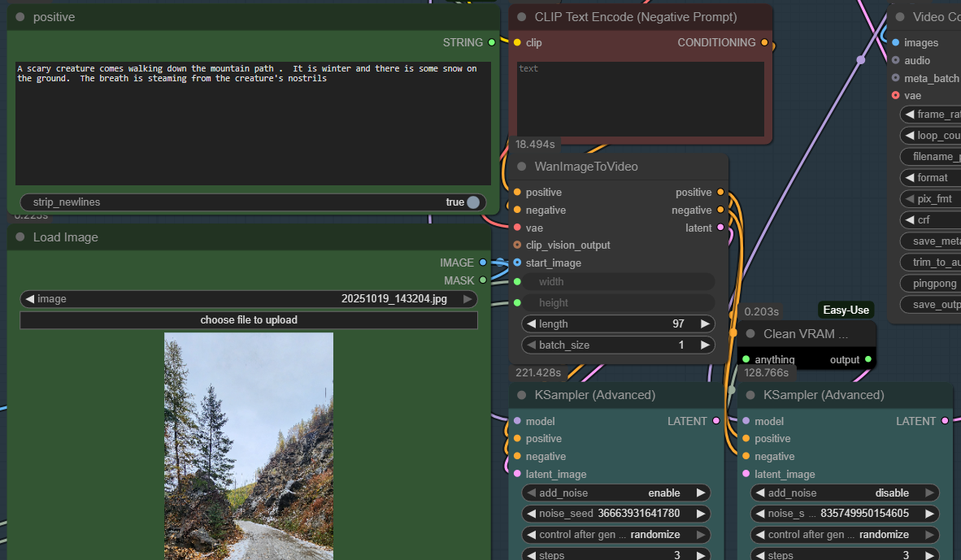Toggle the strip_newlines switch

coord(472,202)
